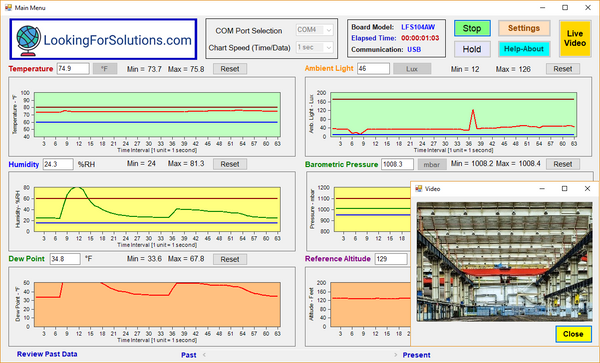Image resolution: width=600 pixels, height=363 pixels.
Task: Click the Live Video button
Action: (x=575, y=39)
